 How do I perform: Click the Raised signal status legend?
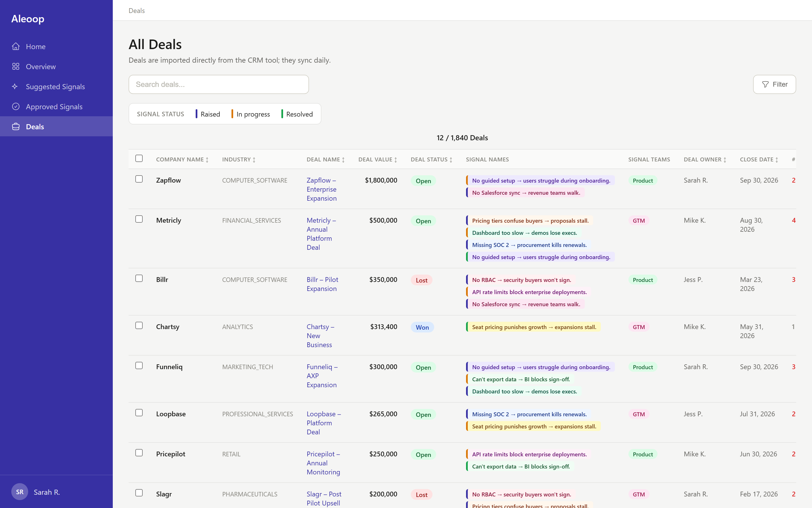tap(208, 114)
